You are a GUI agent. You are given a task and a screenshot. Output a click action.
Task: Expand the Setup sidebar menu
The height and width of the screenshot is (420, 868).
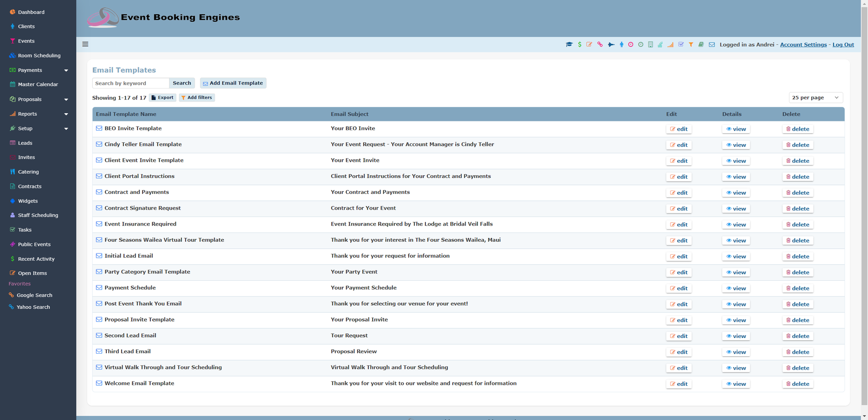pyautogui.click(x=66, y=128)
